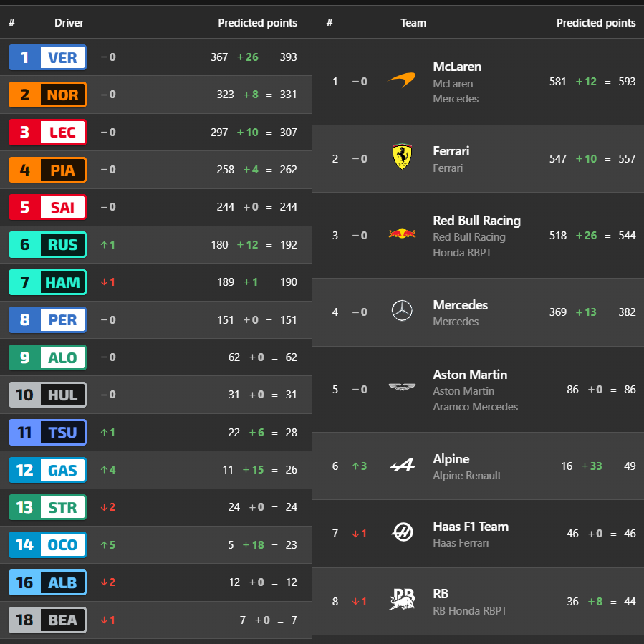Click Red Bull predicted total 544
Image resolution: width=644 pixels, height=644 pixels.
627,236
